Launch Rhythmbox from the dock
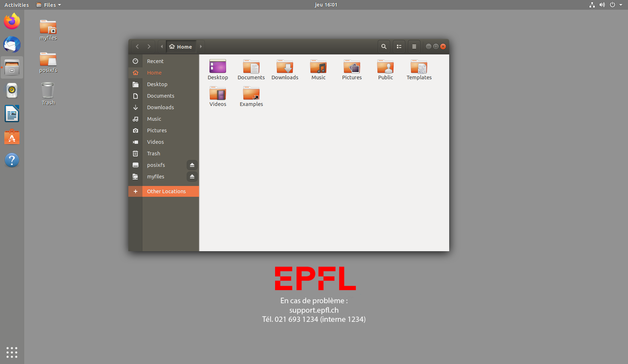Image resolution: width=628 pixels, height=364 pixels. (x=12, y=90)
